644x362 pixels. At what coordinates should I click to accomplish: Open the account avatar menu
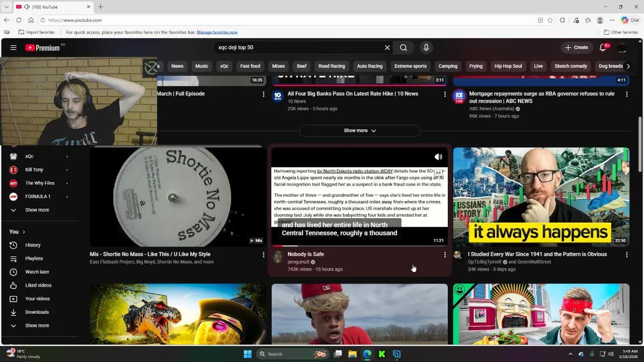[x=622, y=47]
